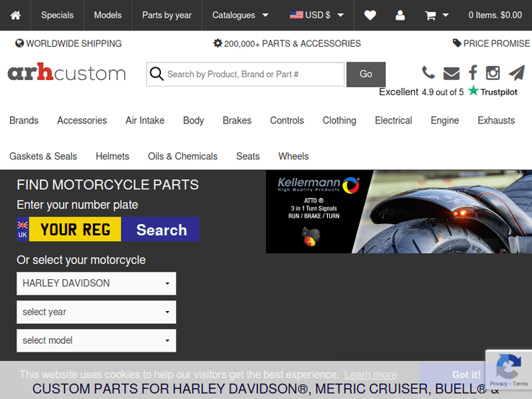Viewport: 532px width, 399px height.
Task: Browse Gaskets & Seals category
Action: (43, 157)
